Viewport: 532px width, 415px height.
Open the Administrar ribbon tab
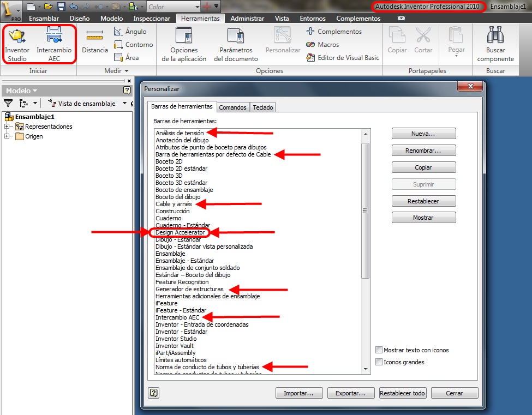(x=247, y=19)
